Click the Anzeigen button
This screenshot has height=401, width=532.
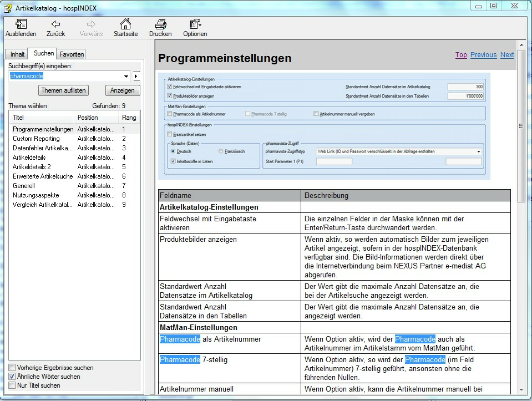tap(123, 90)
